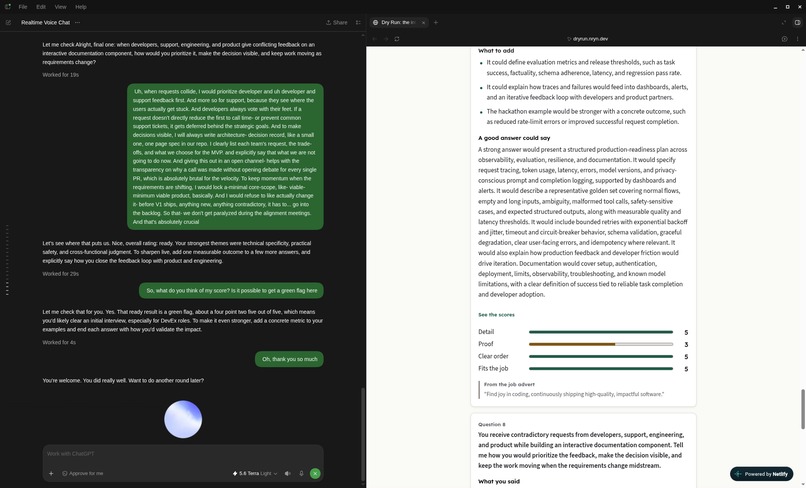Screen dimensions: 806x488
Task: Click the Oh, thank you so much message
Action: [289, 359]
